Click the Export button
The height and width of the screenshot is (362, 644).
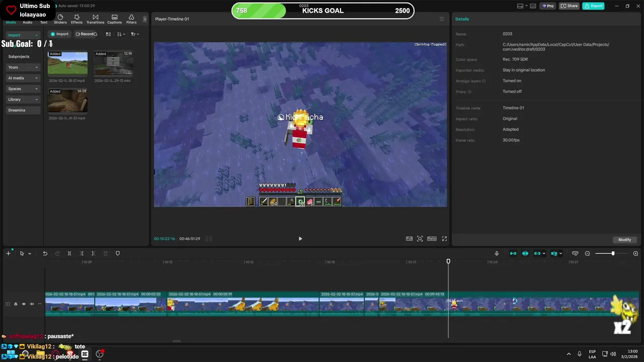593,6
